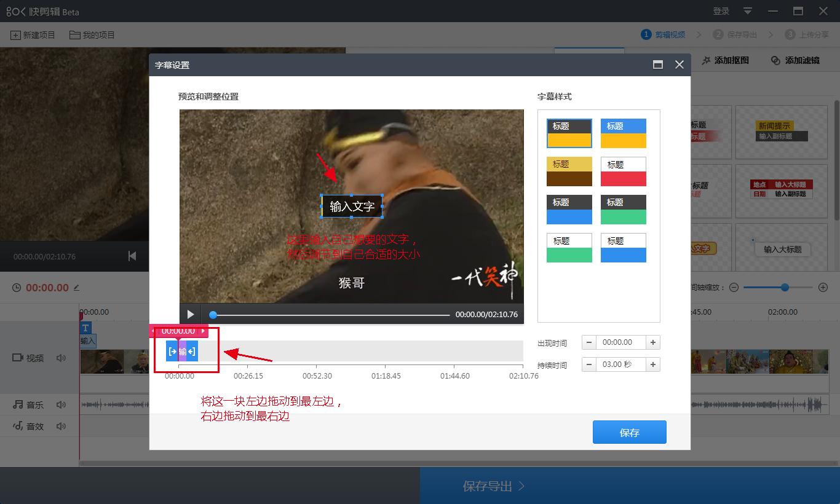Click the 新建项目 new project icon
The width and height of the screenshot is (840, 504).
click(15, 35)
